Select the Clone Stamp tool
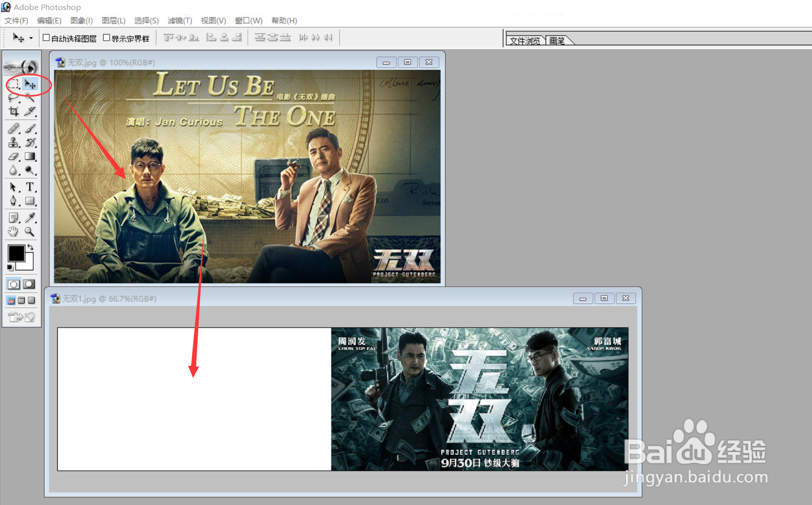This screenshot has height=505, width=812. click(14, 143)
